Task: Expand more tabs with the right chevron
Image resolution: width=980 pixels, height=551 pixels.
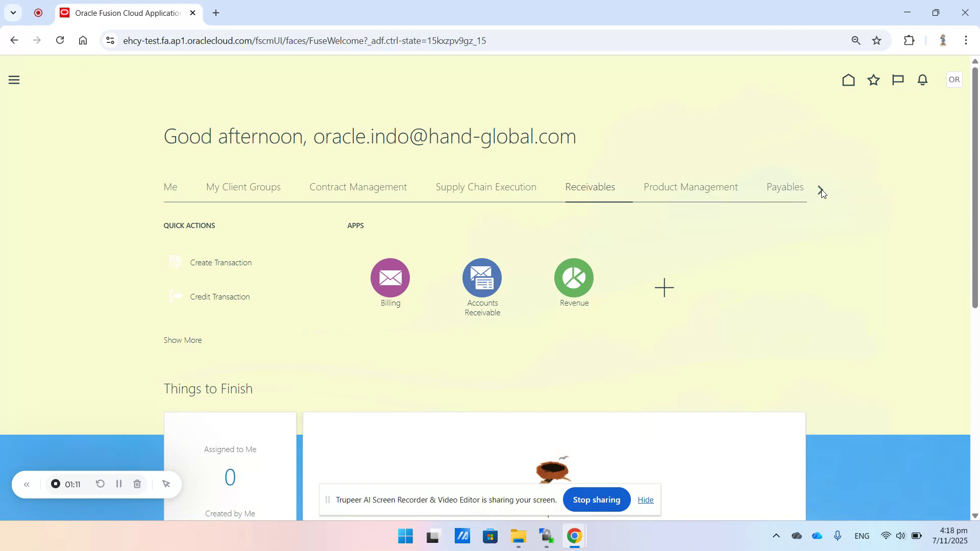Action: [820, 189]
